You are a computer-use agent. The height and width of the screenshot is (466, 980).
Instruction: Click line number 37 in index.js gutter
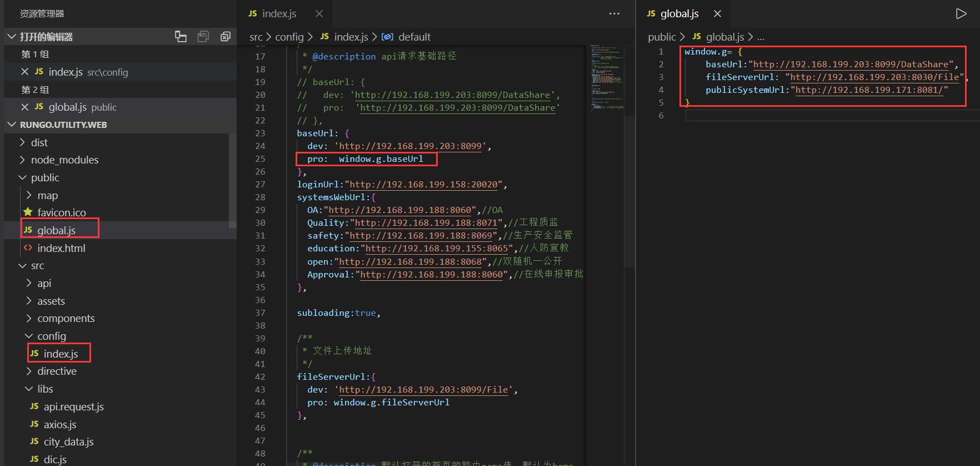point(260,313)
